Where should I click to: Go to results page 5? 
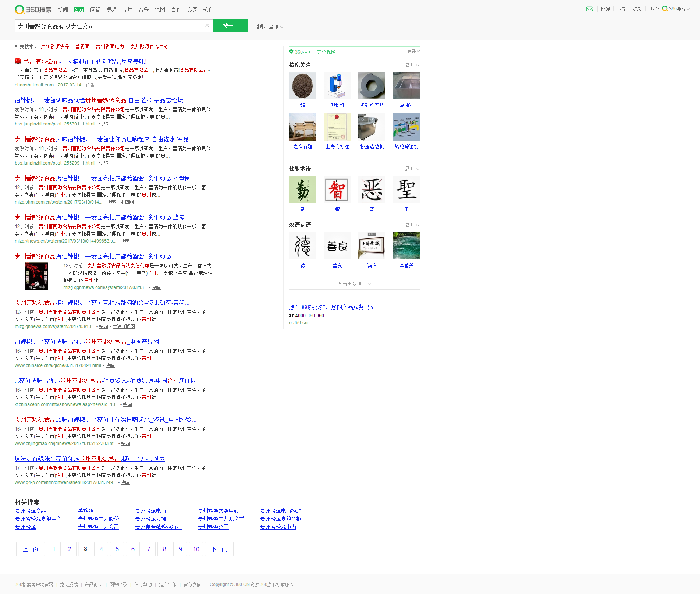click(117, 549)
